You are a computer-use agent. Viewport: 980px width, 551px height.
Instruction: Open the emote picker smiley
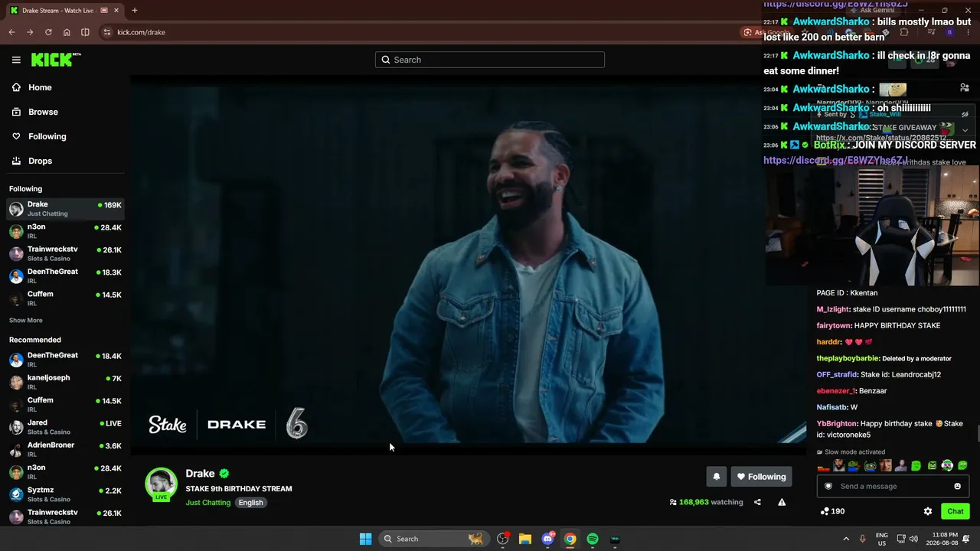(x=957, y=486)
